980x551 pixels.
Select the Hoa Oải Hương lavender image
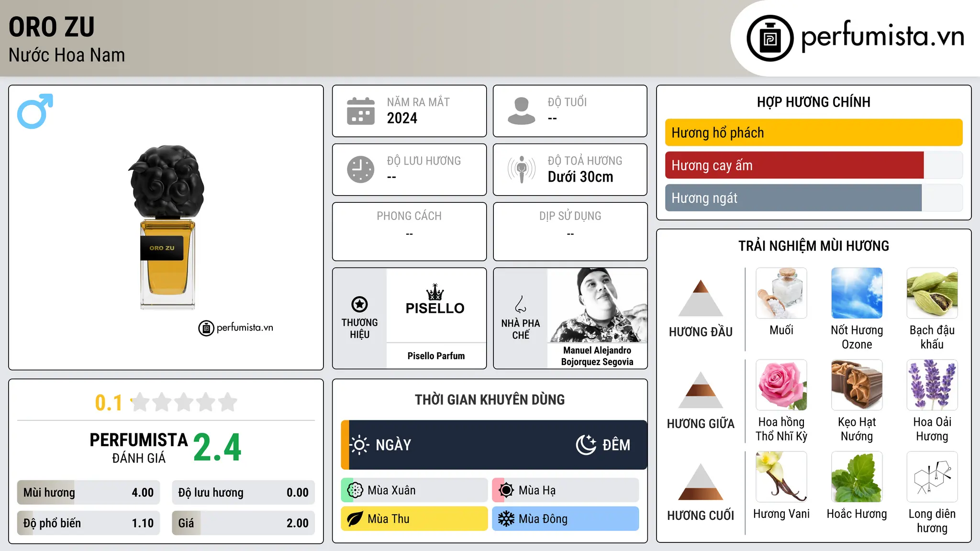932,385
